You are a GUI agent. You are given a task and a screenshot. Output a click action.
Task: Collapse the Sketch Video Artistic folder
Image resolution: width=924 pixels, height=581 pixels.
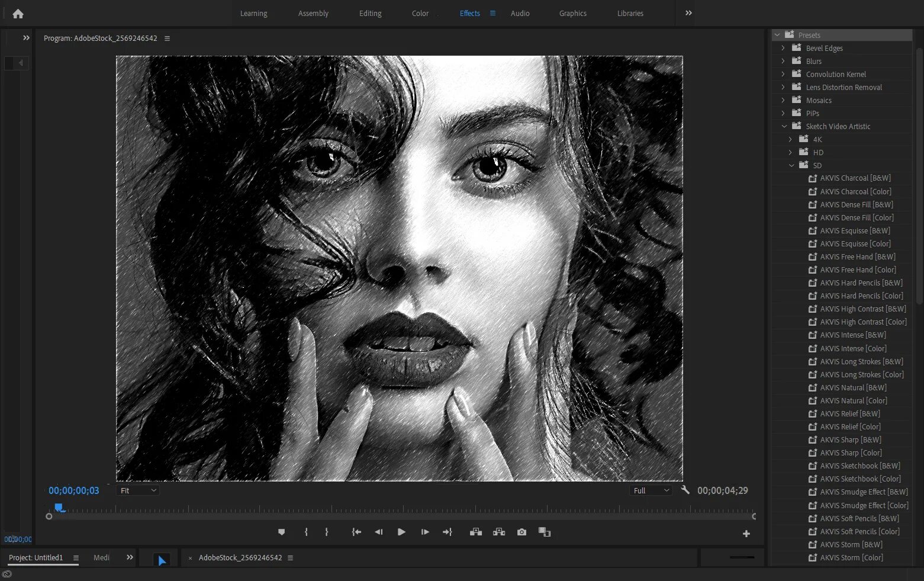click(784, 126)
